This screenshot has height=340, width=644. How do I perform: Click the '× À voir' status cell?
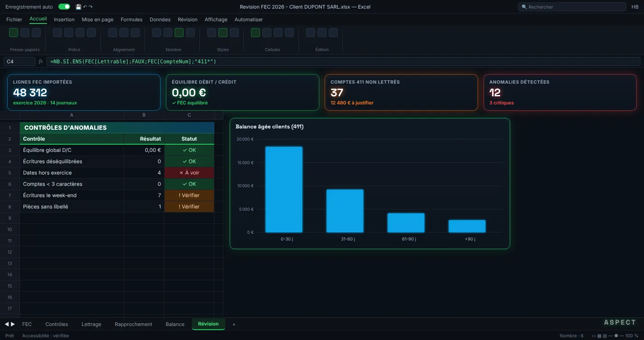189,173
